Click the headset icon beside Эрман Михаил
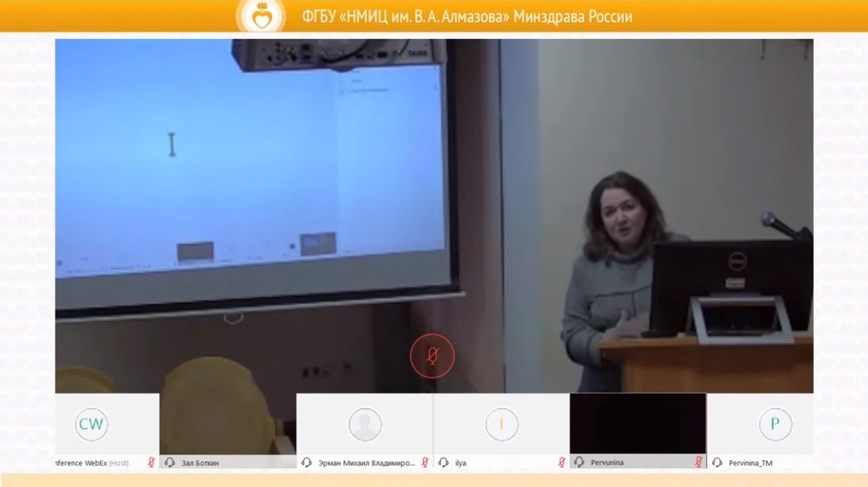Image resolution: width=868 pixels, height=487 pixels. [x=306, y=462]
